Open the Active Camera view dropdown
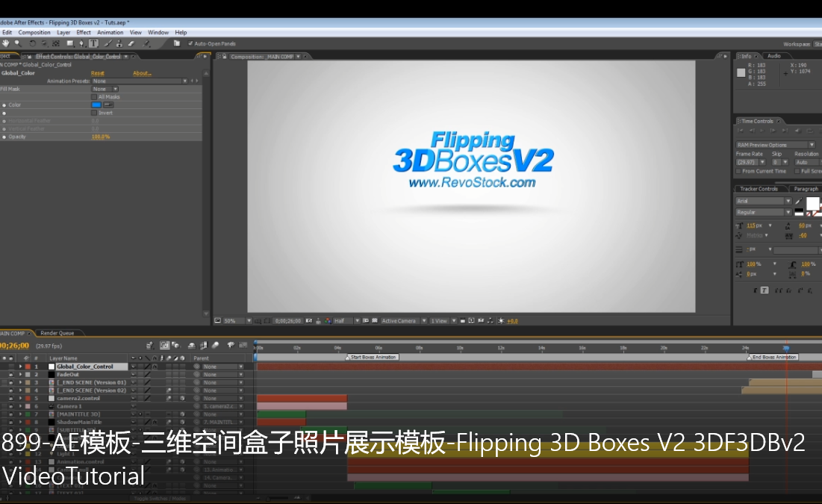Viewport: 822px width, 504px height. [x=404, y=320]
